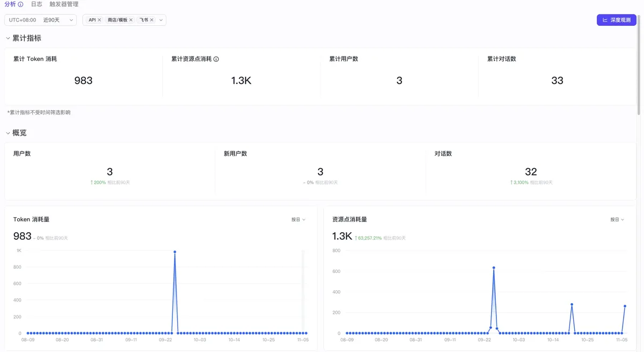Image resolution: width=644 pixels, height=352 pixels.
Task: Click the ↑63,257.21% change in 资源点消耗量
Action: click(368, 238)
